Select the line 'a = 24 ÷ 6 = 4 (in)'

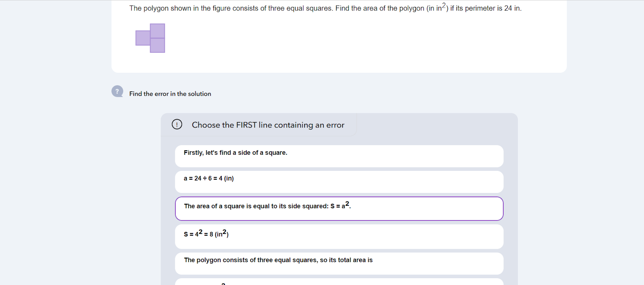tap(339, 182)
